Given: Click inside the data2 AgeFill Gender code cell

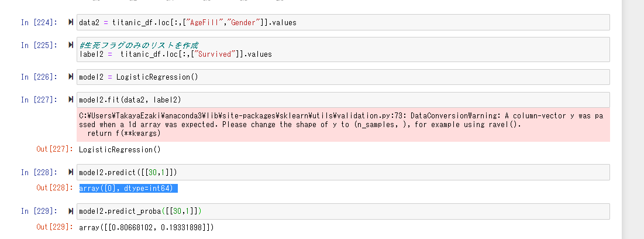Looking at the screenshot, I should pos(351,23).
